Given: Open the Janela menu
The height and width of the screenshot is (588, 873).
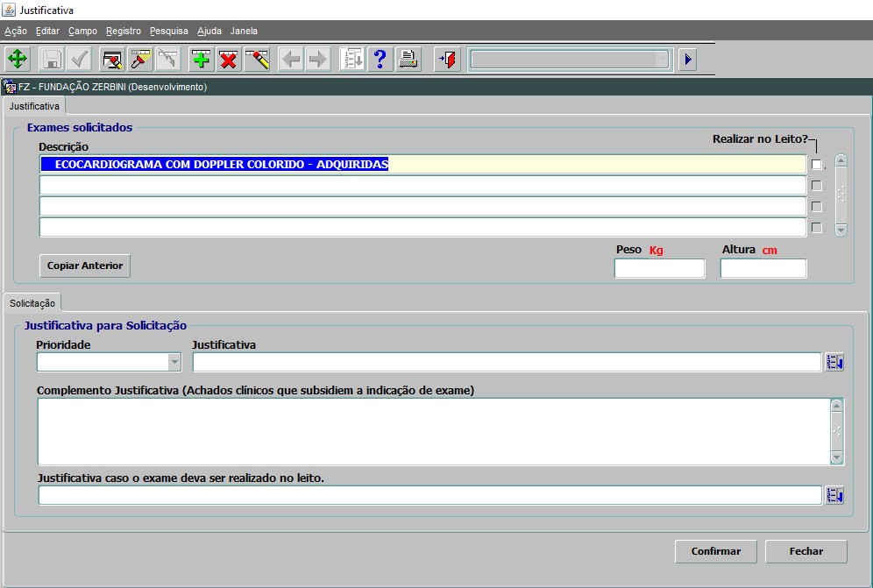Looking at the screenshot, I should tap(244, 32).
